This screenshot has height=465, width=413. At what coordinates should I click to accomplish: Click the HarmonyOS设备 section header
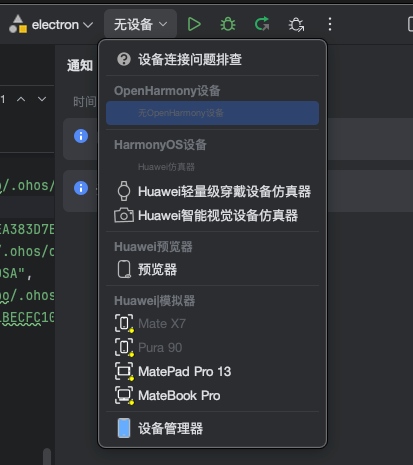click(160, 145)
